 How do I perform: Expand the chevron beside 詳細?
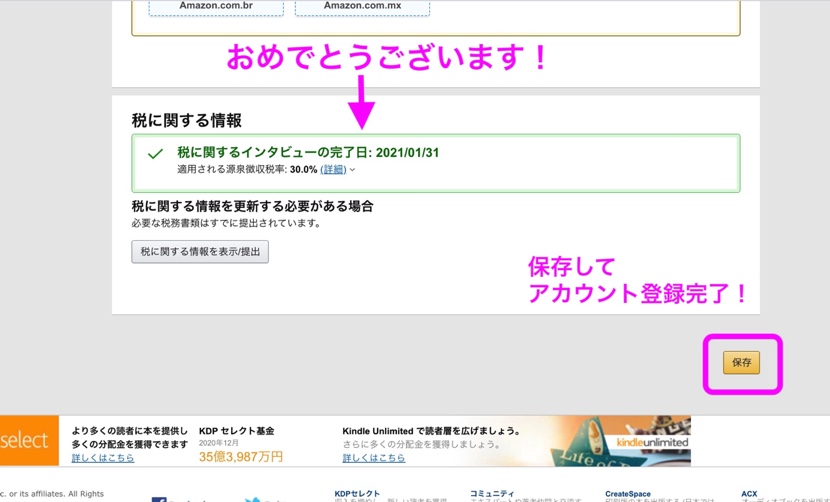coord(353,170)
